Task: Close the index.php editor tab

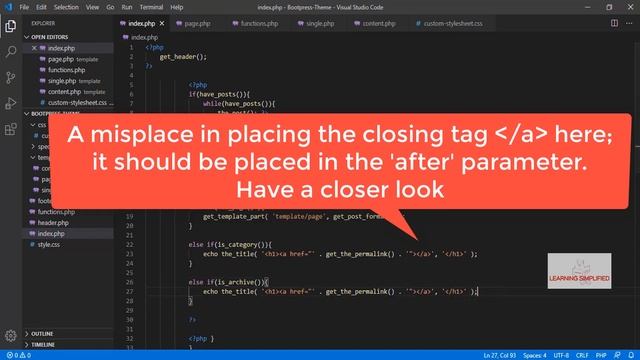Action: click(x=162, y=24)
